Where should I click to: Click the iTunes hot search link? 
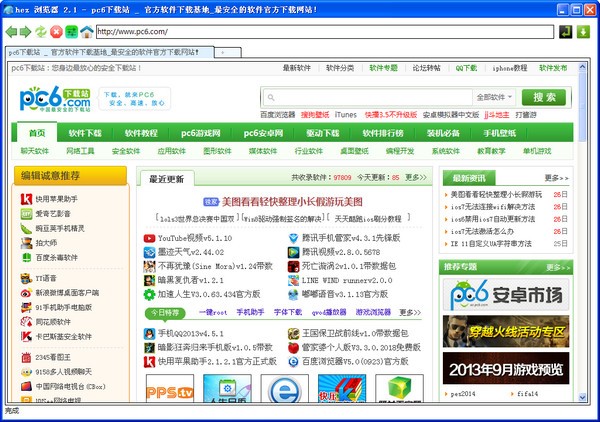pyautogui.click(x=346, y=115)
